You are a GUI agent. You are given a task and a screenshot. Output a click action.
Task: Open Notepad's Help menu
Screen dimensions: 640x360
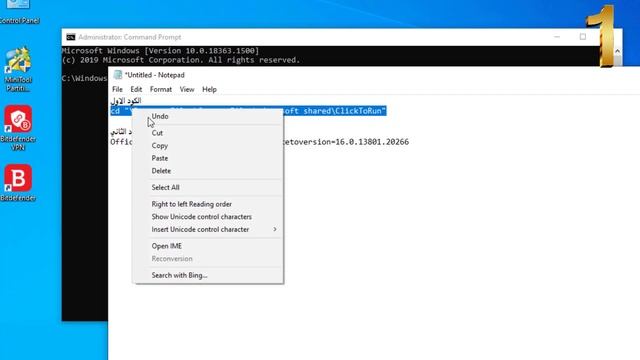click(209, 89)
